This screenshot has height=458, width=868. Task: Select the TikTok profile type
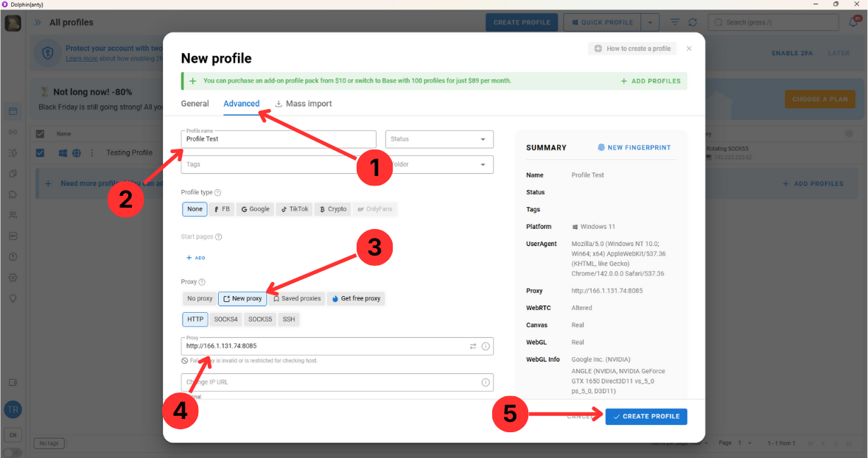tap(295, 209)
